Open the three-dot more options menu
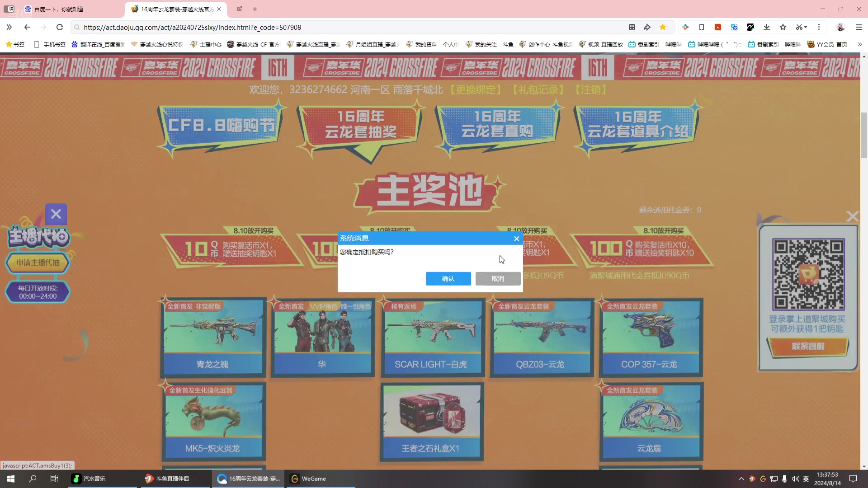This screenshot has width=868, height=488. [x=819, y=27]
